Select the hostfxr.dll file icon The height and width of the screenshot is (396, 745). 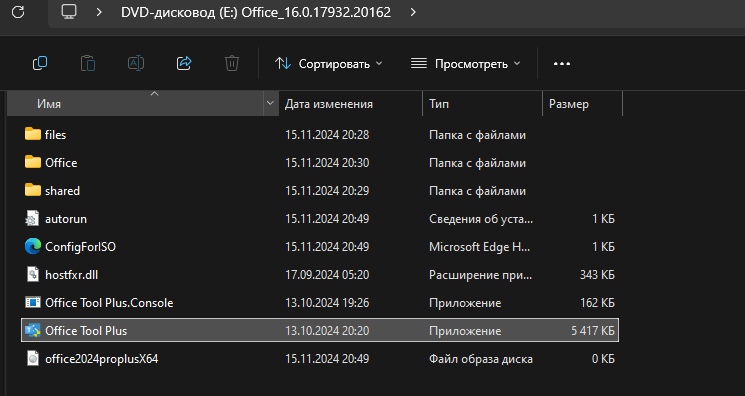32,275
